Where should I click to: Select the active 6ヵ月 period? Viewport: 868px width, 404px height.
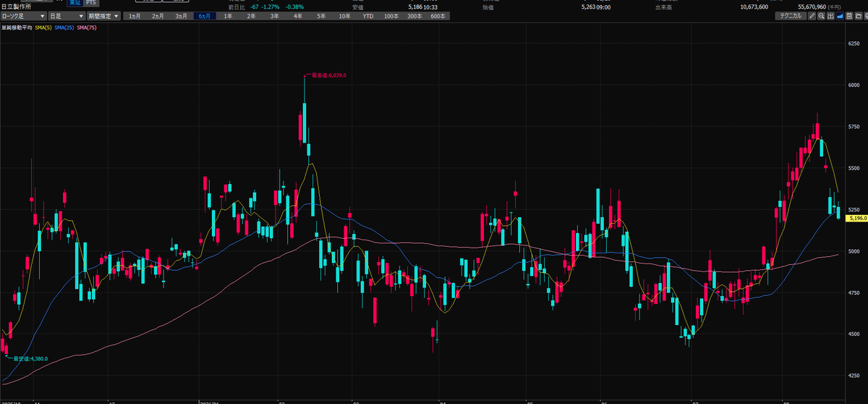point(205,16)
